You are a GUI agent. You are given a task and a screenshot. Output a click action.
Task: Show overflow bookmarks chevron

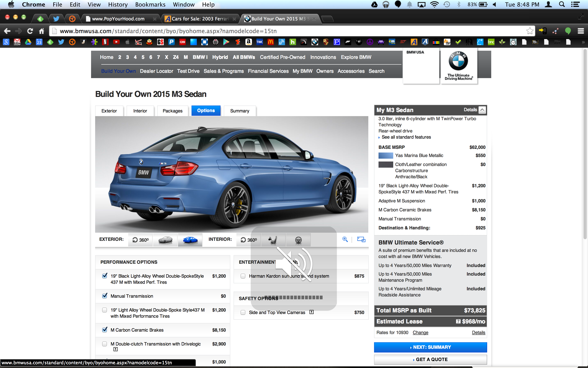[x=583, y=42]
